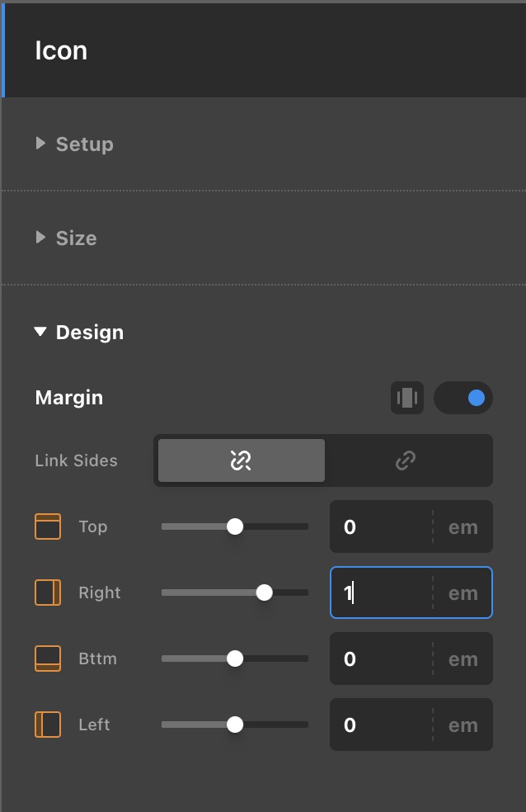Turn off the Margin toggle switch

[463, 398]
